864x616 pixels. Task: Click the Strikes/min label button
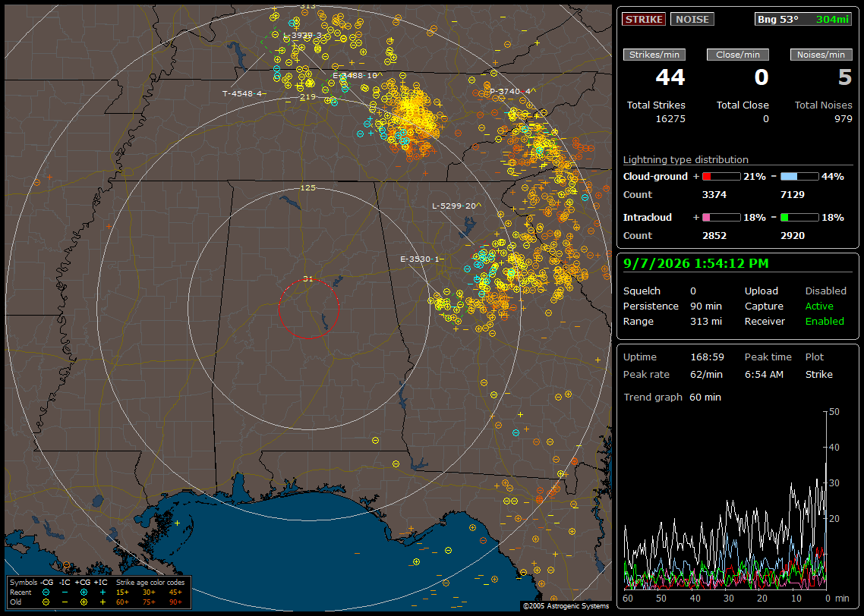pos(654,55)
